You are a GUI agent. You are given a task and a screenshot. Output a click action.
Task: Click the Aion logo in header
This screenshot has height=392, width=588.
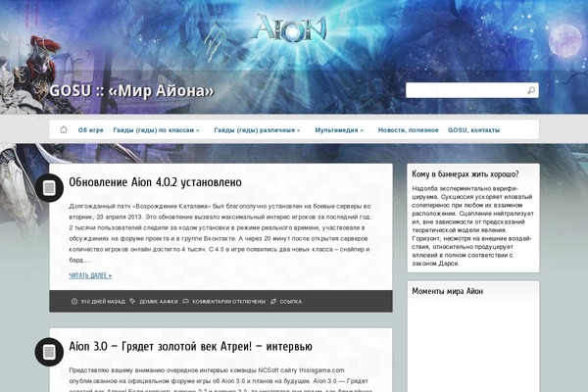(290, 27)
